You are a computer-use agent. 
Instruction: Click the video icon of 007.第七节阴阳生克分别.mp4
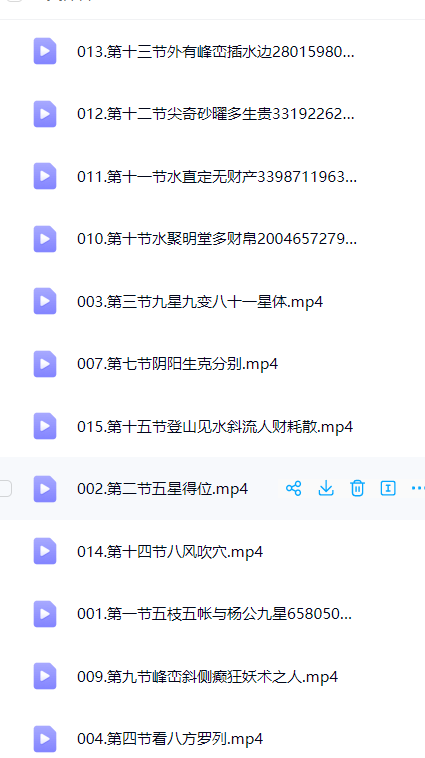[45, 364]
